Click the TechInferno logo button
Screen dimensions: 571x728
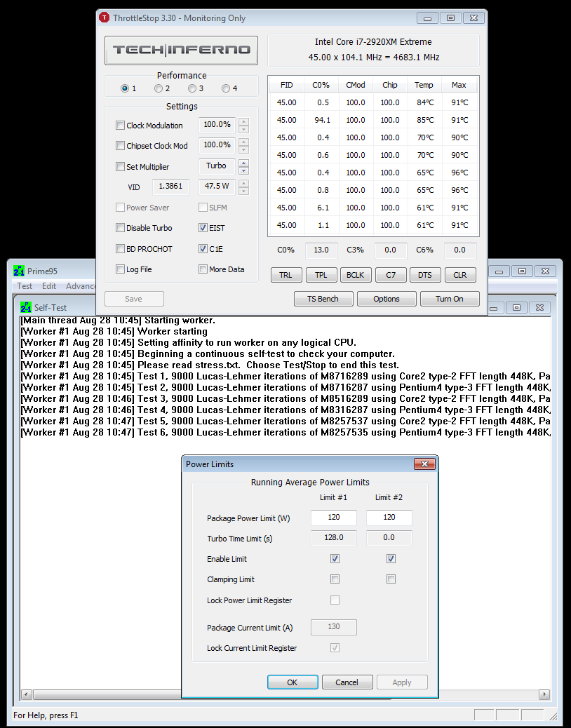pos(181,50)
